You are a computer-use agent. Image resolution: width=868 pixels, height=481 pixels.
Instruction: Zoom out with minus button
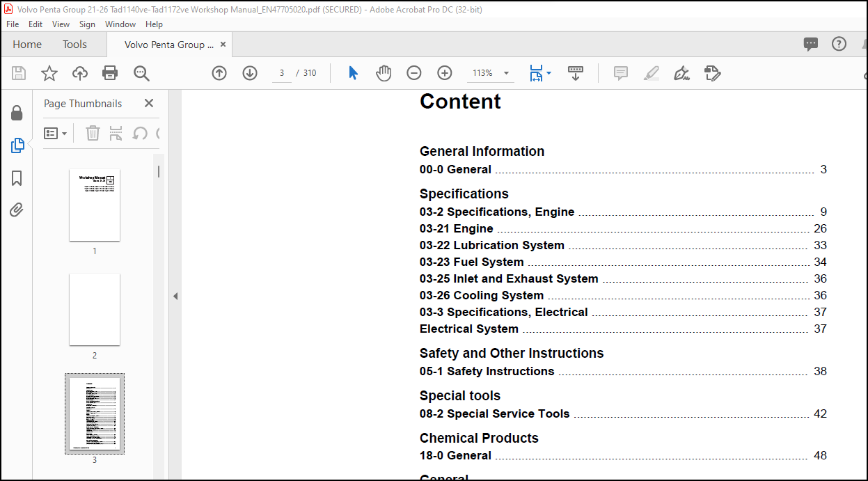(414, 73)
